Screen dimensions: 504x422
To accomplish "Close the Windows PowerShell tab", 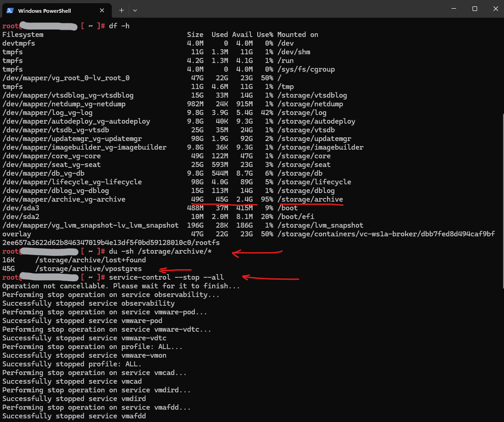I will tap(104, 10).
